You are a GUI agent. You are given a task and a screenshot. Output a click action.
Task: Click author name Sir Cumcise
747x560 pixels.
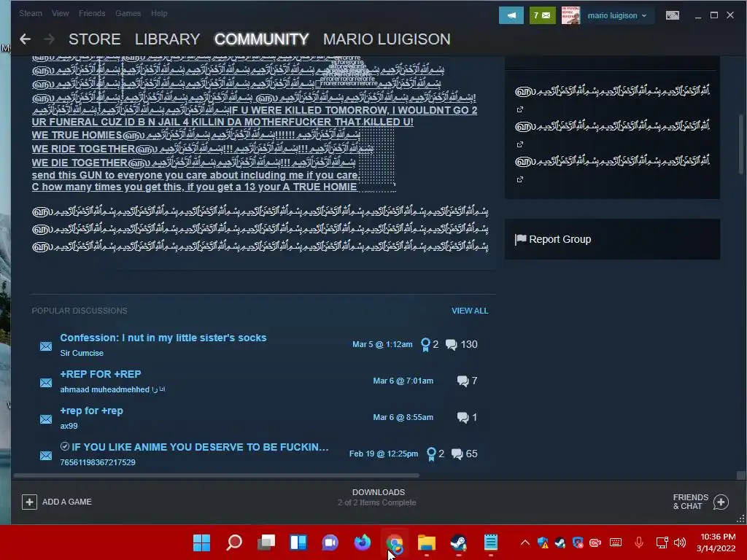(82, 353)
